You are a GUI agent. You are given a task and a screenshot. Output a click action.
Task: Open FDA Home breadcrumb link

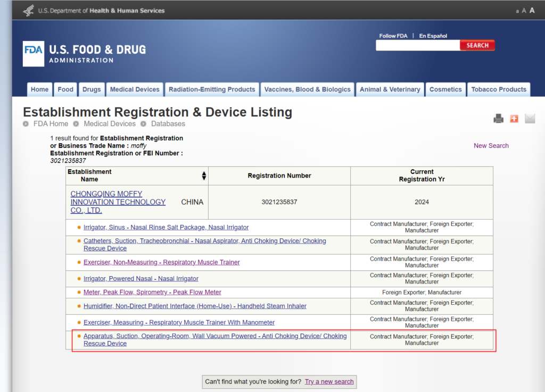pyautogui.click(x=51, y=123)
